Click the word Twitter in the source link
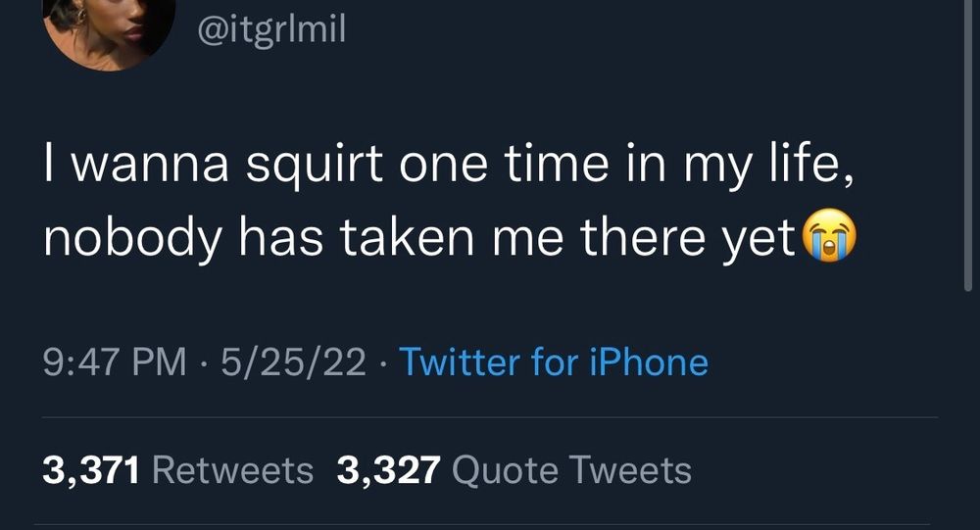The image size is (980, 530). [x=460, y=361]
